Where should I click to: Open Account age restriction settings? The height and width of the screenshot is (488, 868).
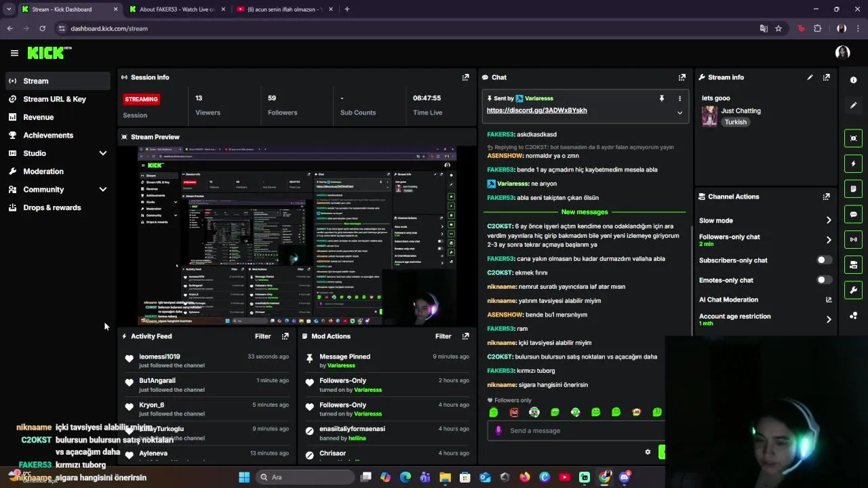point(765,319)
